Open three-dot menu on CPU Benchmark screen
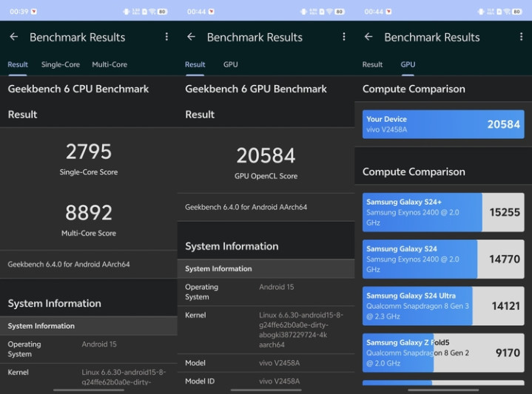 (166, 37)
